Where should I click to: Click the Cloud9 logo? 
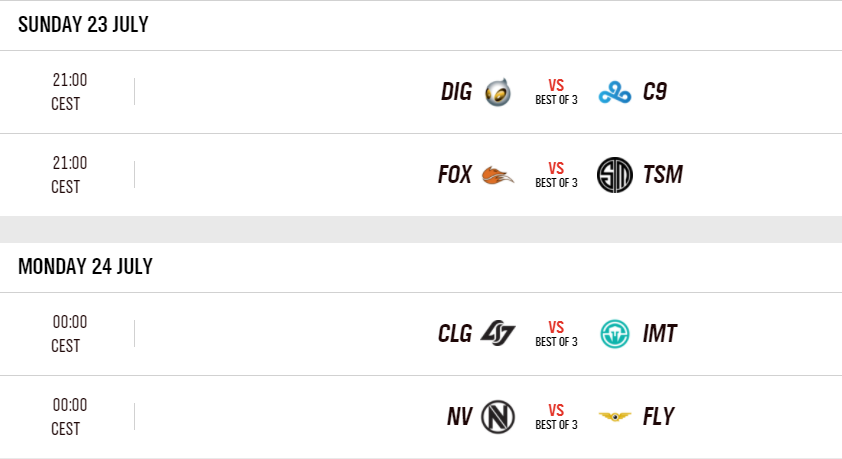[614, 92]
